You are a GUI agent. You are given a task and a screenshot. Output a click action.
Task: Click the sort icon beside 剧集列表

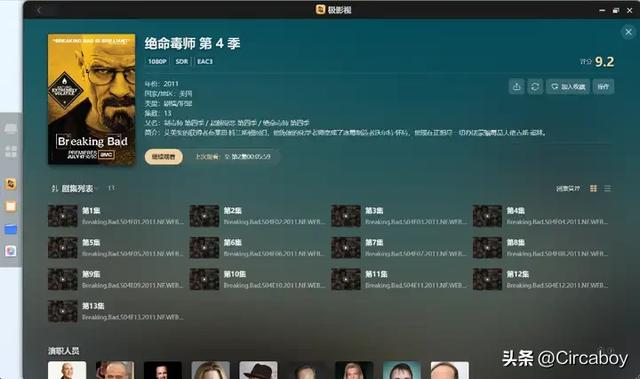click(55, 188)
